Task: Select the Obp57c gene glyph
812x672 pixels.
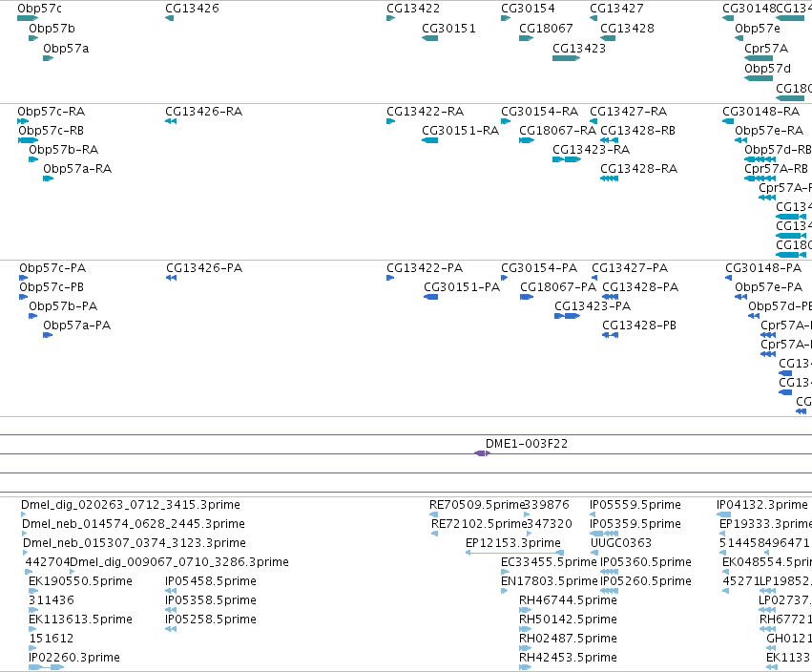Action: 28,18
